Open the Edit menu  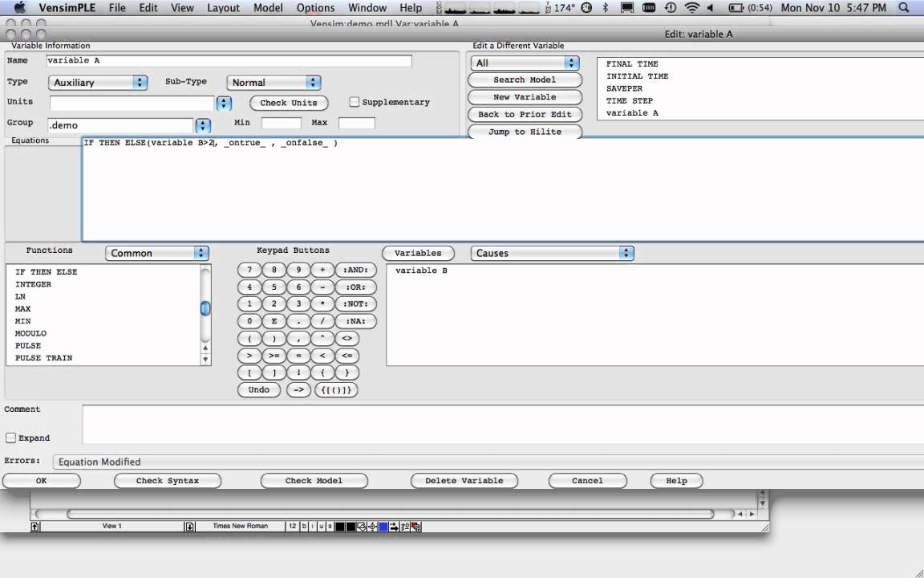(x=148, y=8)
